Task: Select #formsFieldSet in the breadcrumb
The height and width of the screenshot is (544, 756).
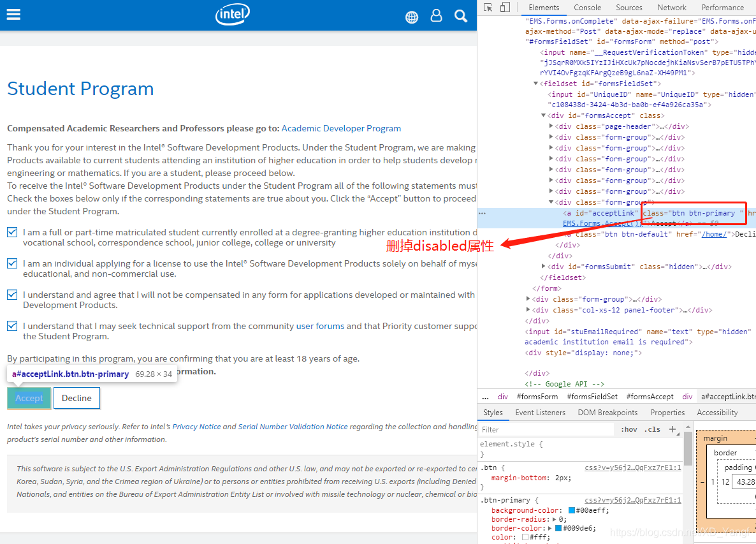Action: (x=592, y=397)
